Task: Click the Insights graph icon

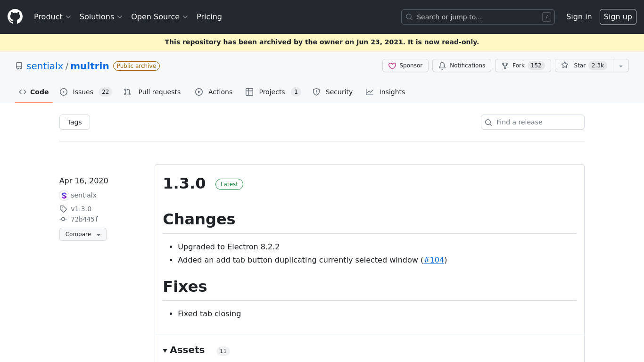Action: point(370,92)
